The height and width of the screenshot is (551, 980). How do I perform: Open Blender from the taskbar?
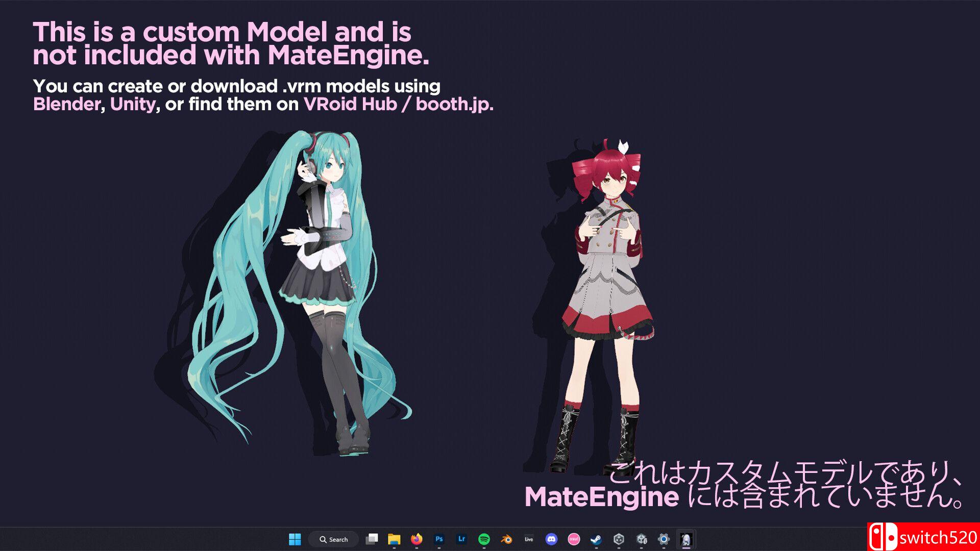tap(506, 539)
